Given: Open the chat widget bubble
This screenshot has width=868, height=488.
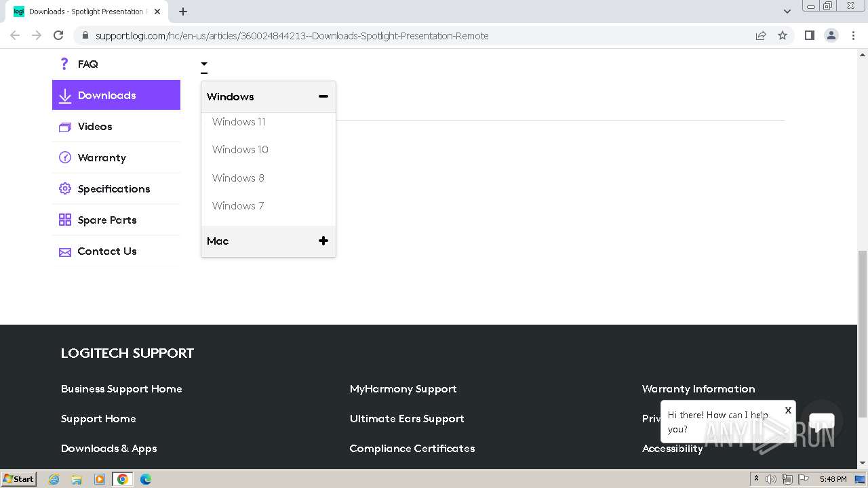Looking at the screenshot, I should click(822, 422).
